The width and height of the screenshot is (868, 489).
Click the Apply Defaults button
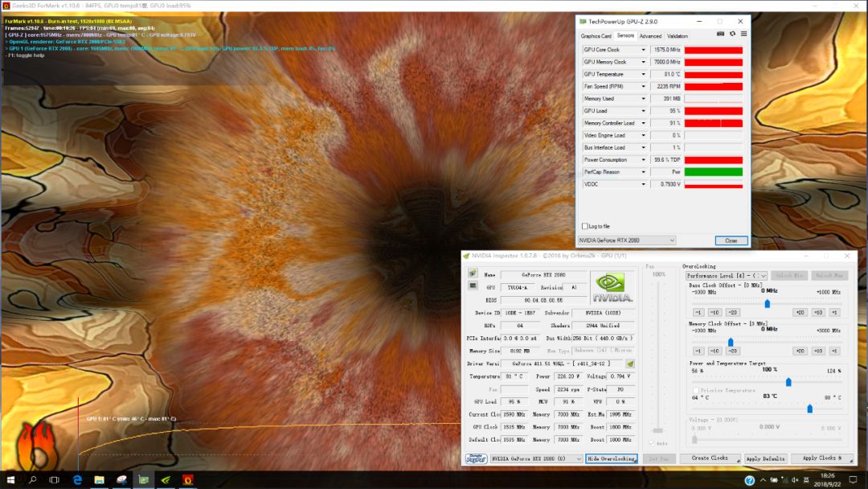[x=764, y=458]
